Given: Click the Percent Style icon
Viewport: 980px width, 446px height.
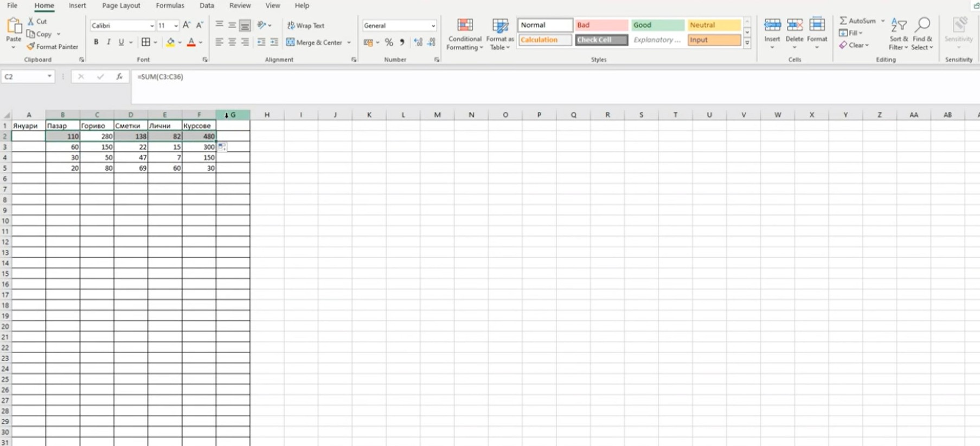Looking at the screenshot, I should tap(389, 42).
